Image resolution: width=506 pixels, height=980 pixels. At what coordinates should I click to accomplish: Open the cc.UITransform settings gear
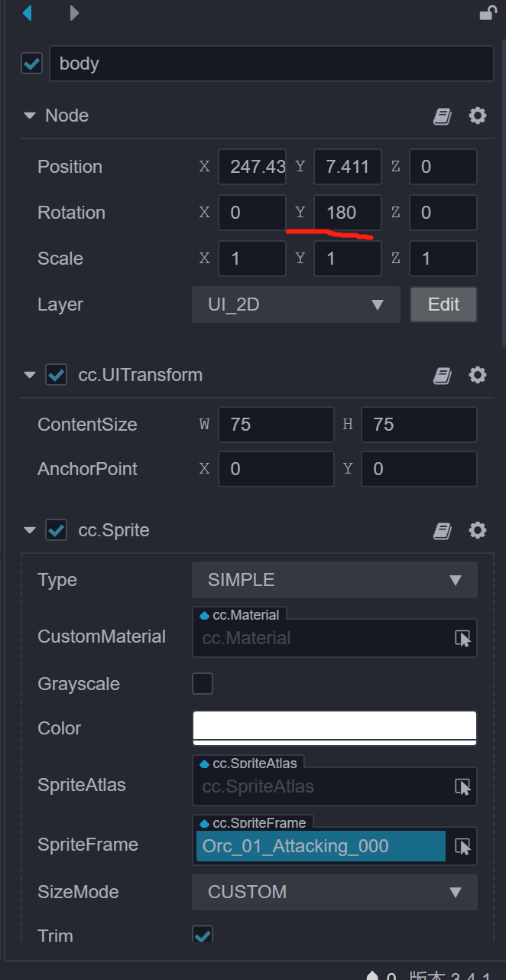pos(478,375)
